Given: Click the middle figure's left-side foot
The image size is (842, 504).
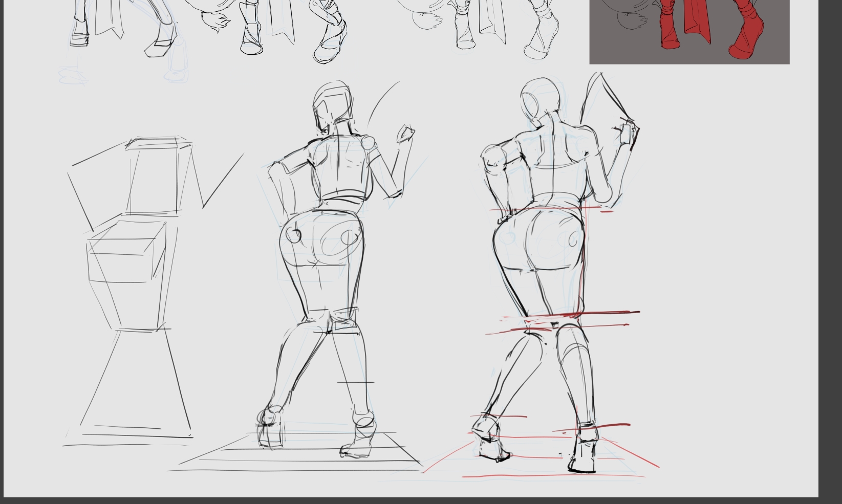Looking at the screenshot, I should click(270, 427).
